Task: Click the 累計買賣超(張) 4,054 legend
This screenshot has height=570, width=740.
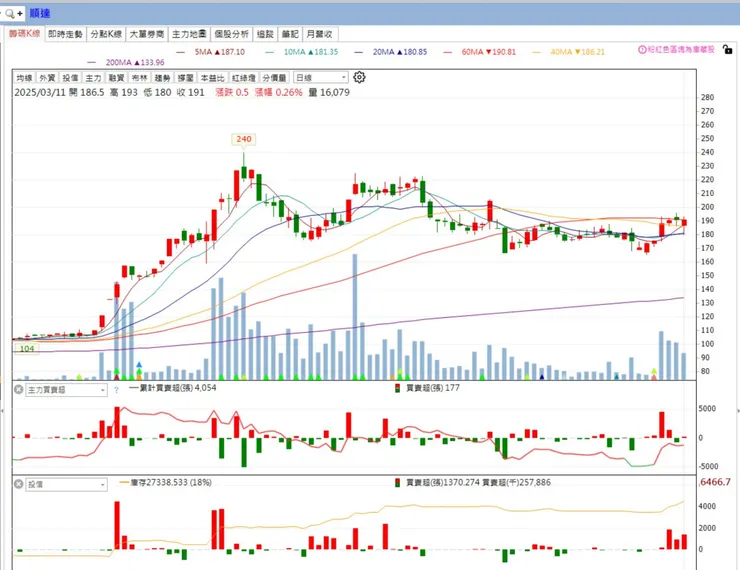Action: point(172,388)
